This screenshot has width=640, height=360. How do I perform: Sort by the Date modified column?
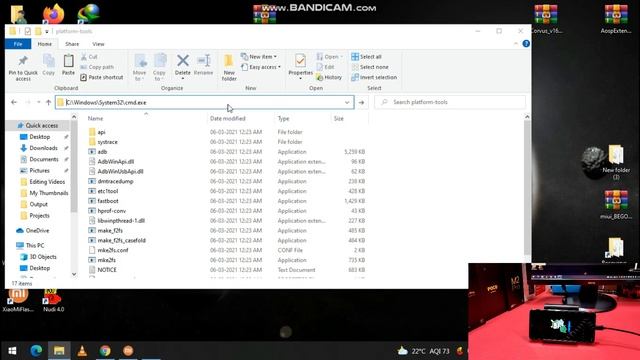[228, 118]
